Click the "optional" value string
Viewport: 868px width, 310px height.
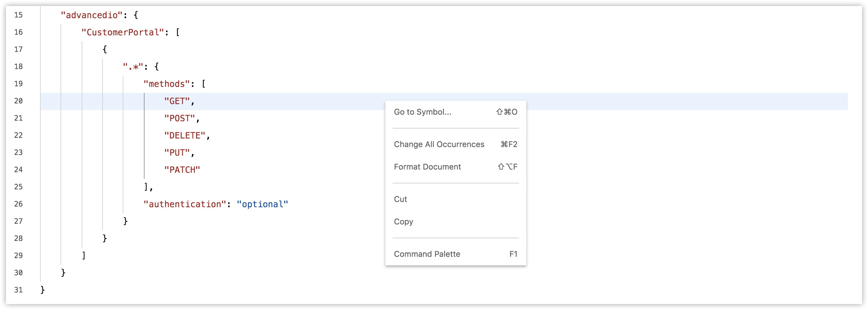point(263,204)
